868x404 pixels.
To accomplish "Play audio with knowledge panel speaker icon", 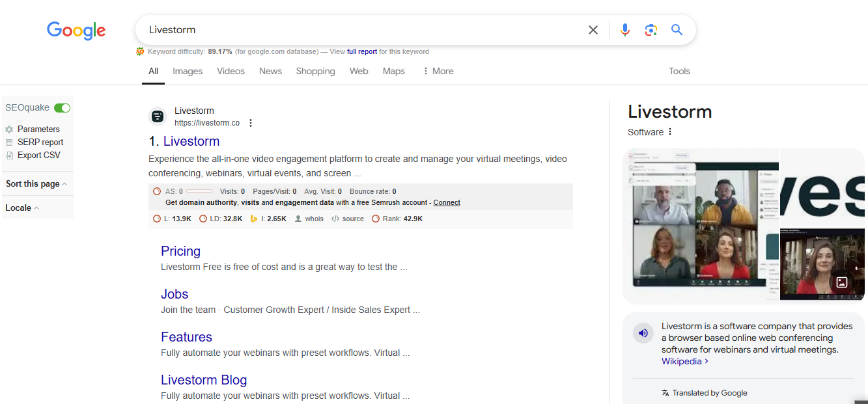I will 643,333.
